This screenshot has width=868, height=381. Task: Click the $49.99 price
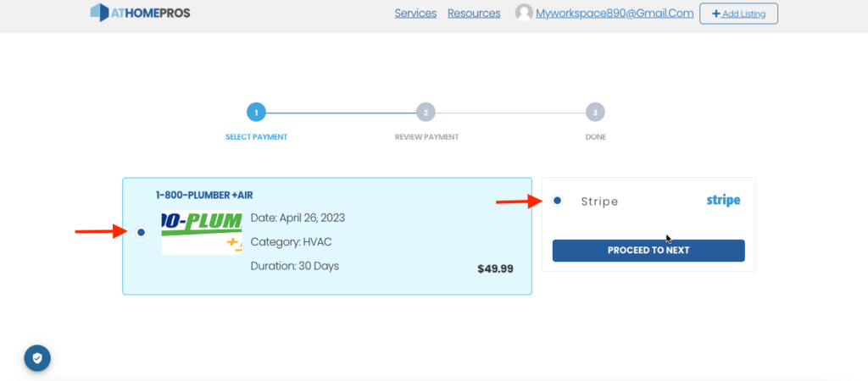click(495, 269)
